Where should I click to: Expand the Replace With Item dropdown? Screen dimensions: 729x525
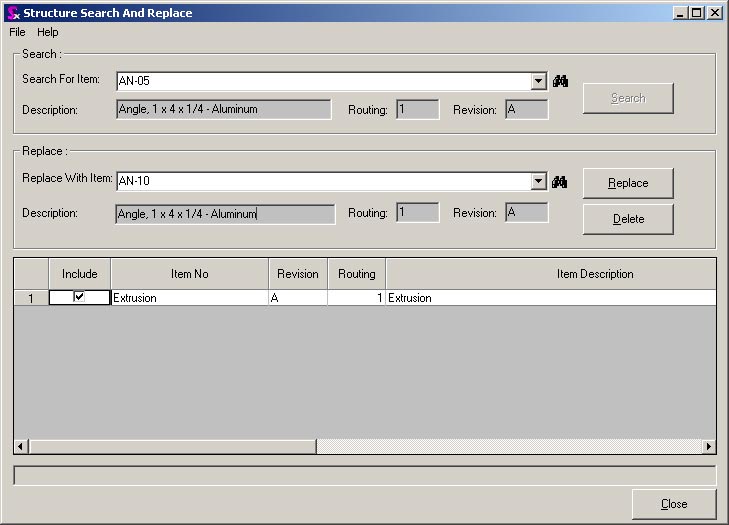pyautogui.click(x=538, y=181)
